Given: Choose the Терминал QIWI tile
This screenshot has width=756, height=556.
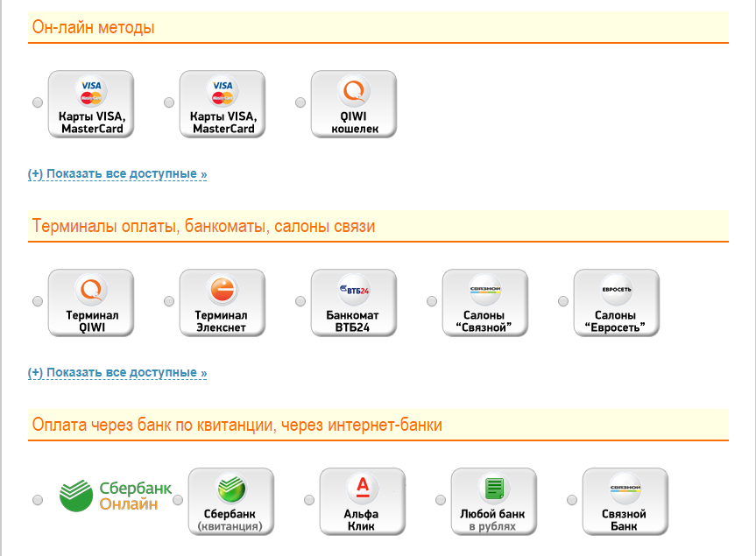Looking at the screenshot, I should tap(91, 303).
